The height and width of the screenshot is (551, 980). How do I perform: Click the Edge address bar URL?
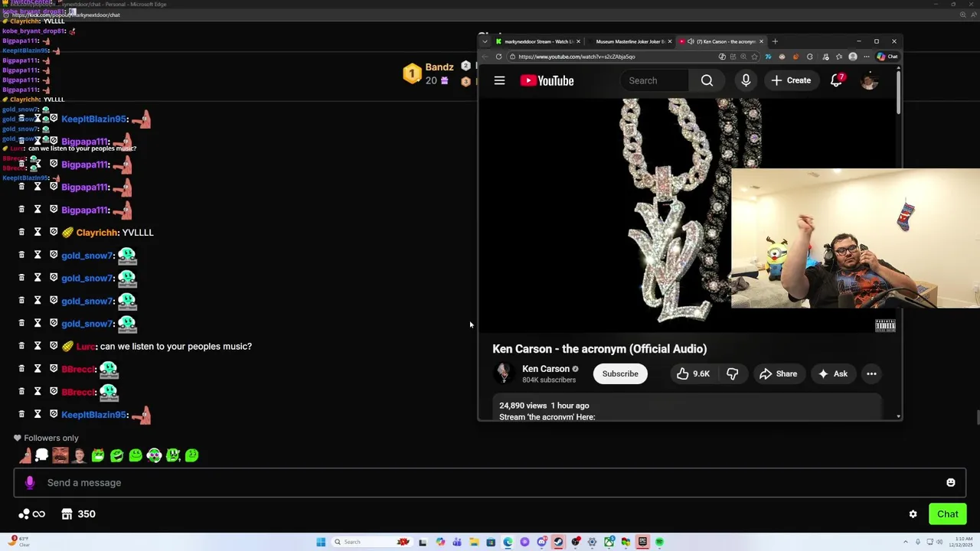coord(576,57)
